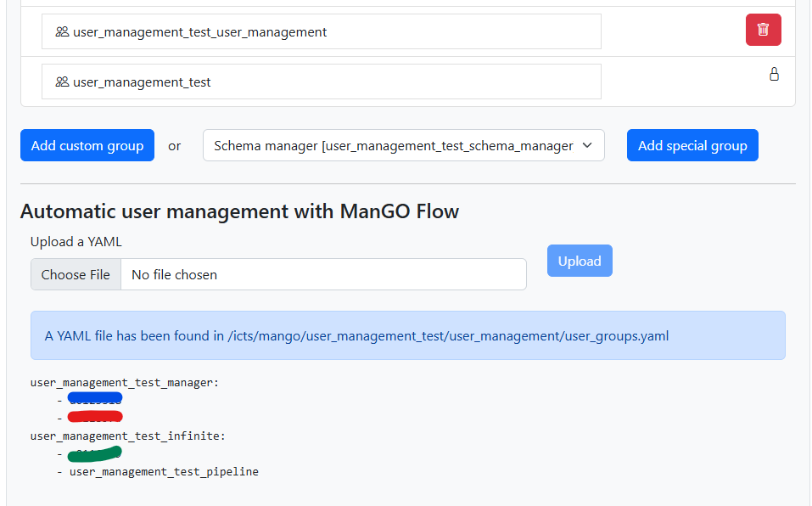Click 'user_management_test_manager:' YAML key

[125, 383]
